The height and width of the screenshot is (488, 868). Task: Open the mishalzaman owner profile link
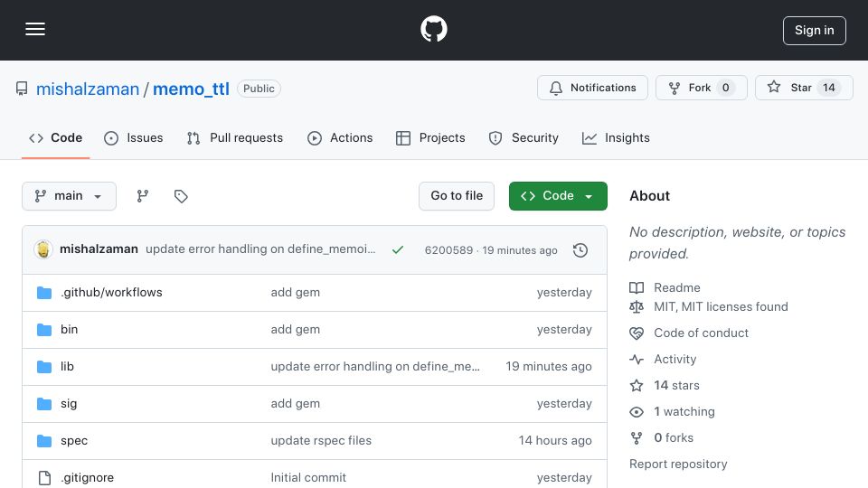click(x=88, y=89)
